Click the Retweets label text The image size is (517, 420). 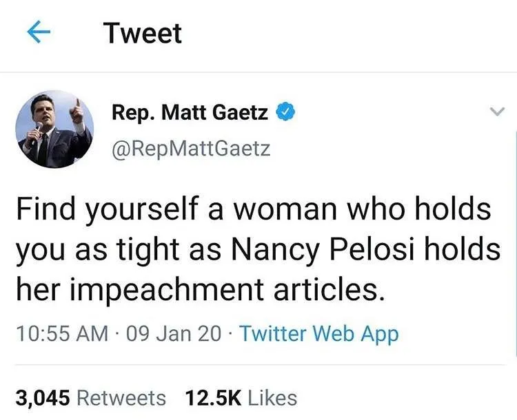click(x=121, y=397)
